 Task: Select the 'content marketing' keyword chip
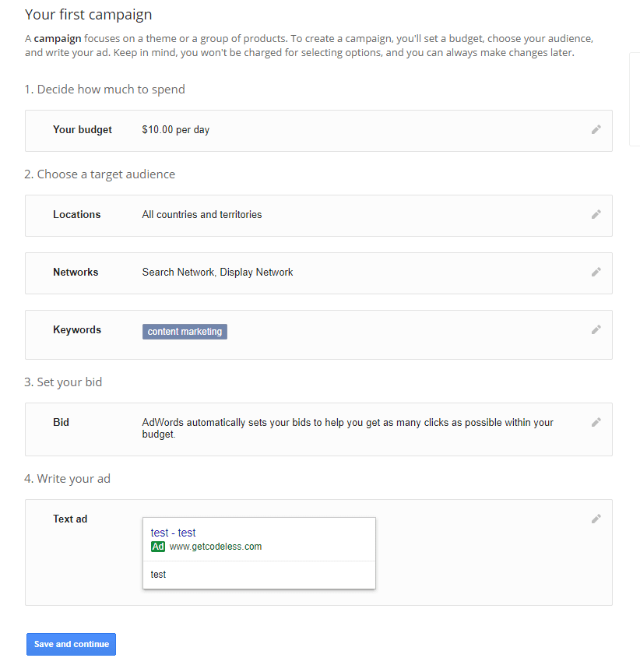tap(185, 331)
